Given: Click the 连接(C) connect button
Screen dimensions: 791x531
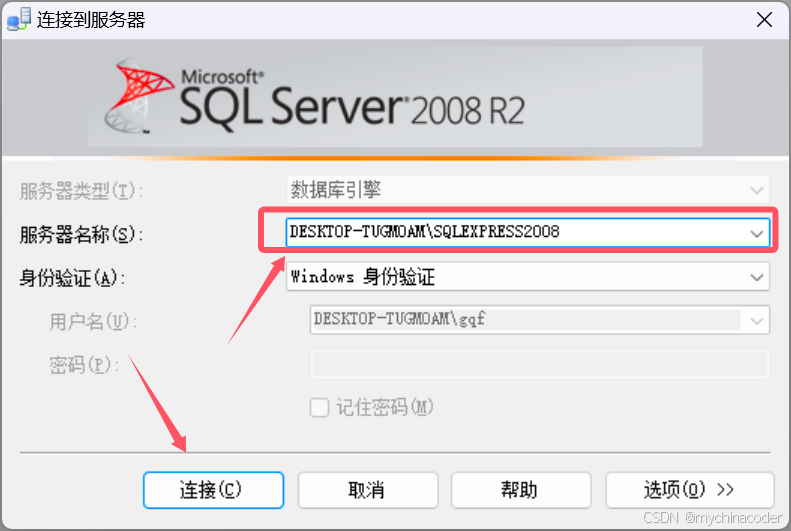Looking at the screenshot, I should coord(213,490).
